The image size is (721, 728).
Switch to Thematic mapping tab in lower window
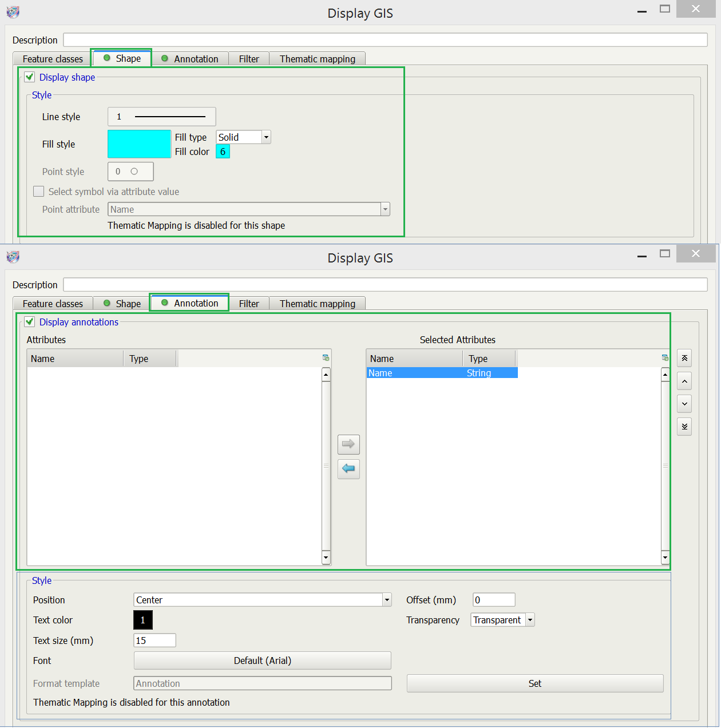[317, 304]
